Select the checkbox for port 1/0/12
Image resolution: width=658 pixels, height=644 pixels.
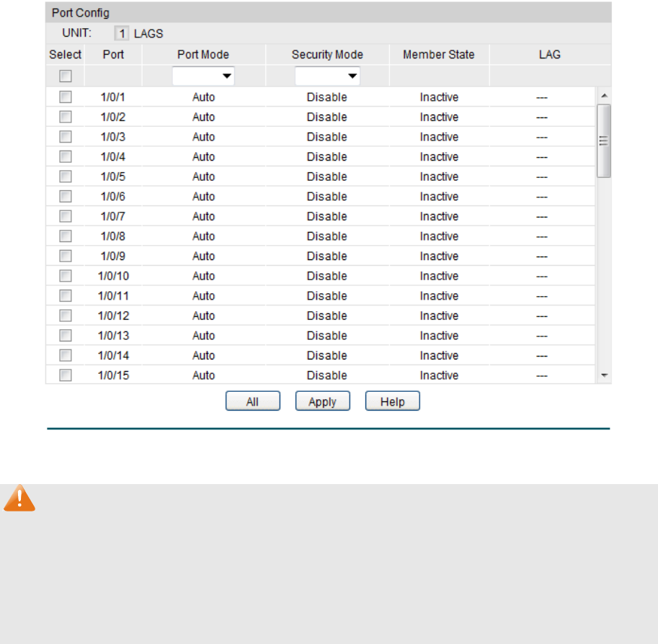66,316
